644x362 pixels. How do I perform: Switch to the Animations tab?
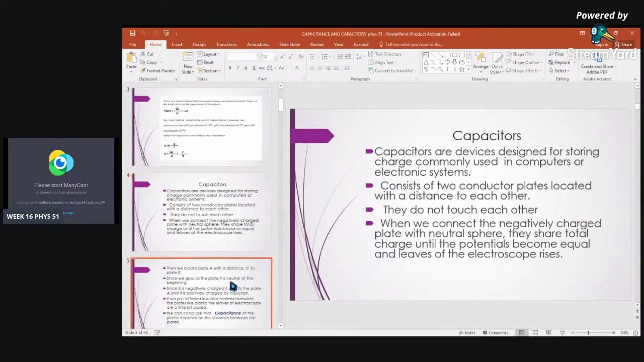pos(258,45)
